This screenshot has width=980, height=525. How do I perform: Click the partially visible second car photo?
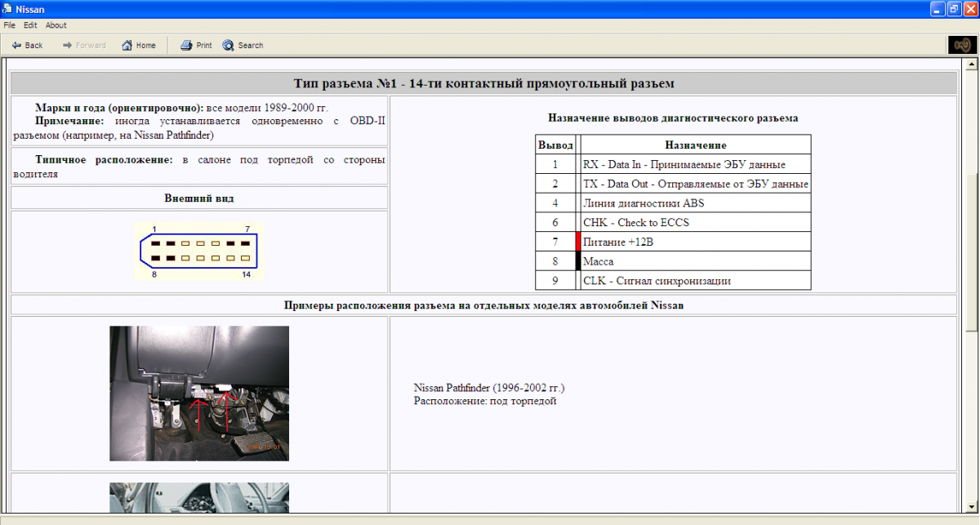[x=199, y=497]
